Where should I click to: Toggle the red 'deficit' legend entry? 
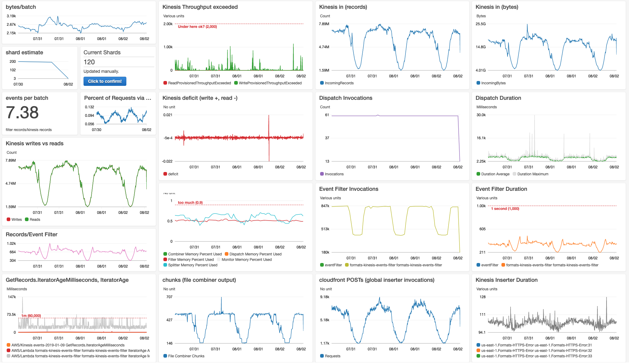click(x=171, y=174)
